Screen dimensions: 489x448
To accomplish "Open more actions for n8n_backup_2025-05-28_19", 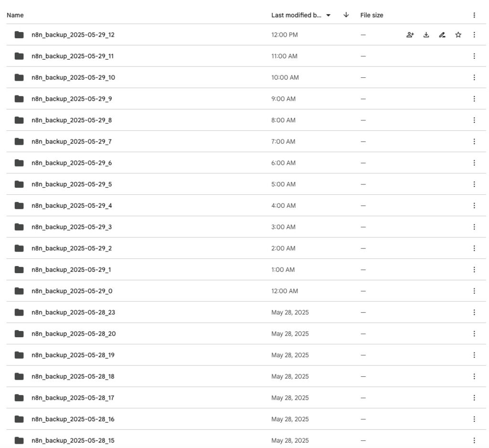I will (x=474, y=355).
